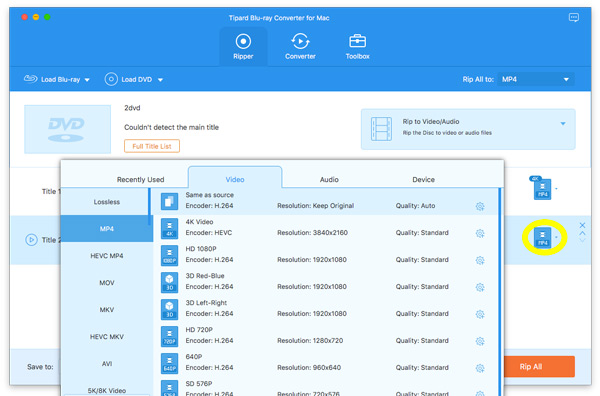The width and height of the screenshot is (600, 396).
Task: Play preview of Title 2
Action: [x=31, y=240]
